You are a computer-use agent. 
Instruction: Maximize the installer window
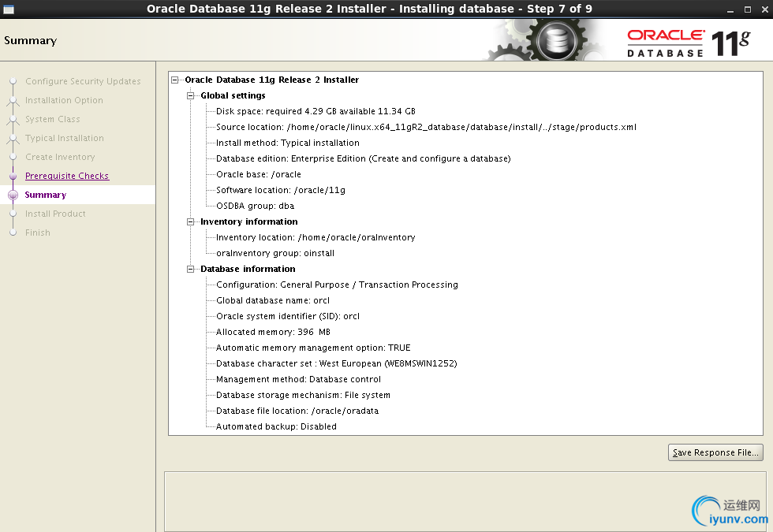tap(748, 9)
